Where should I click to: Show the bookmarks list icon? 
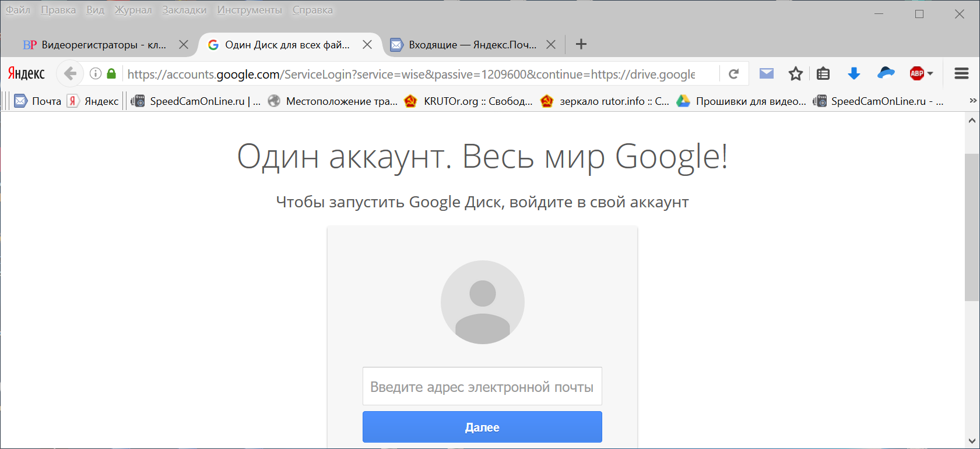coord(823,74)
